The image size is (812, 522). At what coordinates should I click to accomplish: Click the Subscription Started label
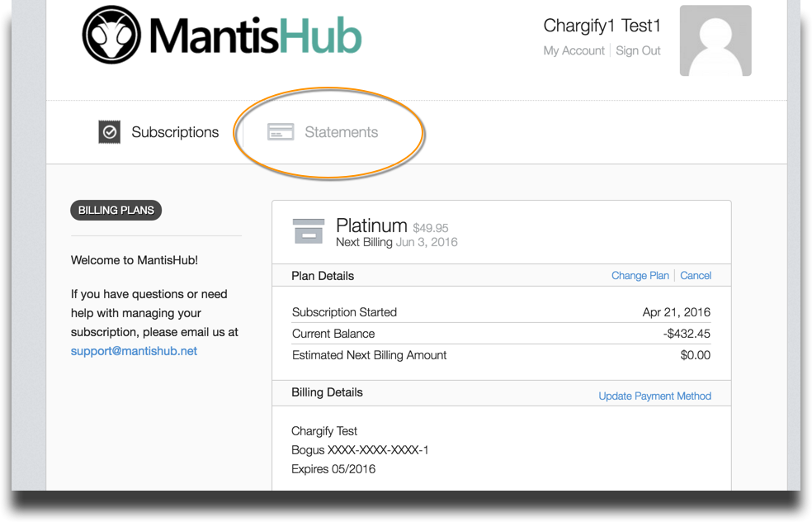(x=344, y=312)
